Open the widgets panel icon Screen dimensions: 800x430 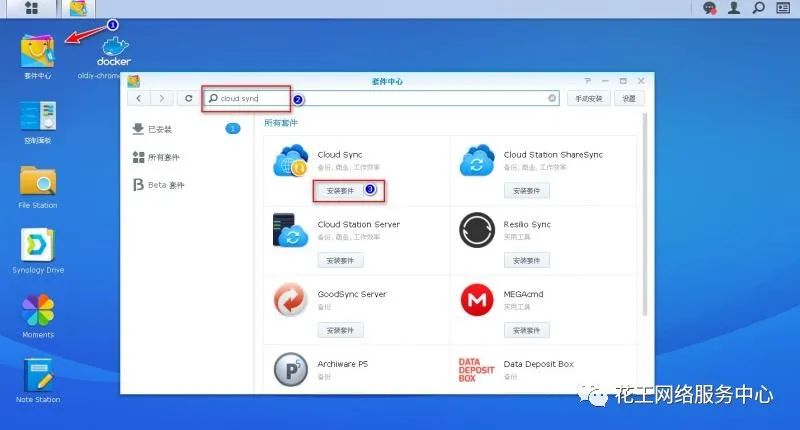[783, 8]
